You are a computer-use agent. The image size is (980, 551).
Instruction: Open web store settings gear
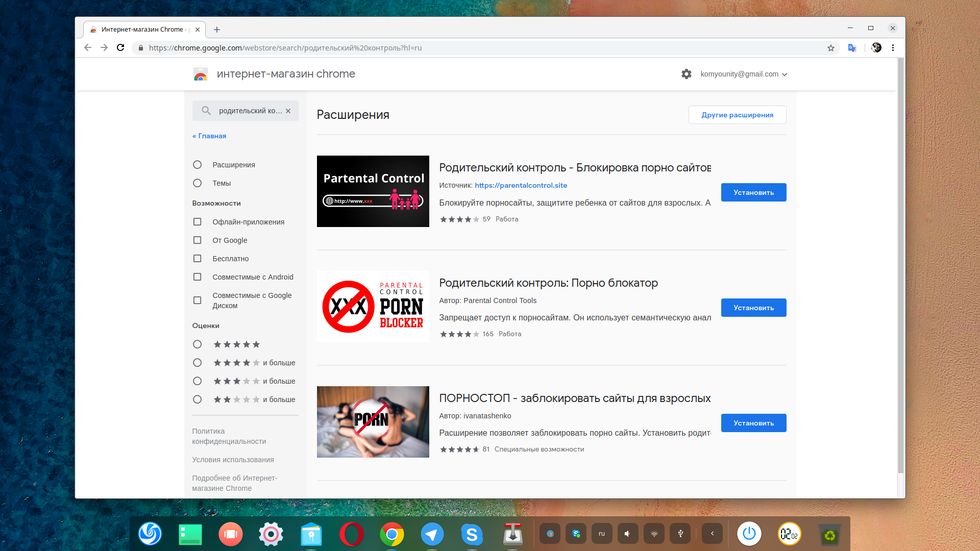pos(687,74)
